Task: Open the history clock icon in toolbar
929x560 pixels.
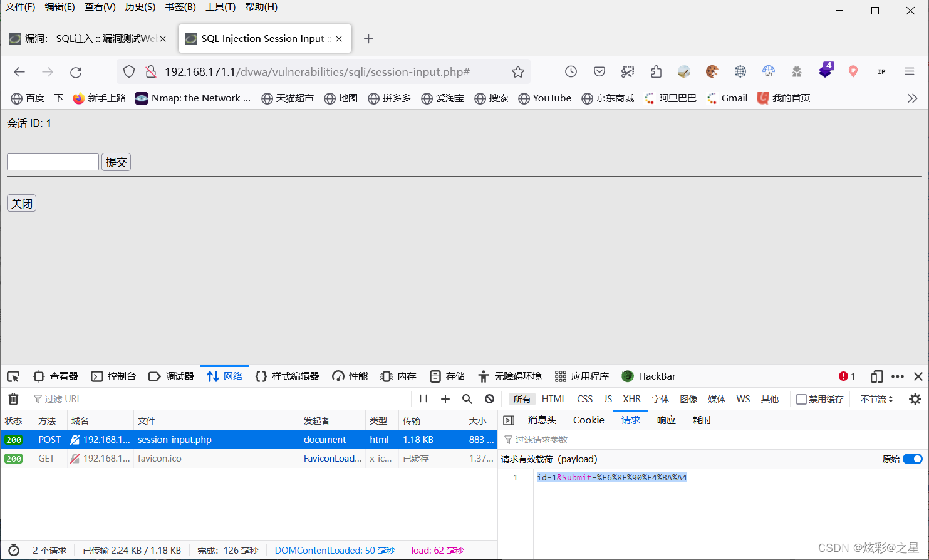Action: pyautogui.click(x=571, y=71)
